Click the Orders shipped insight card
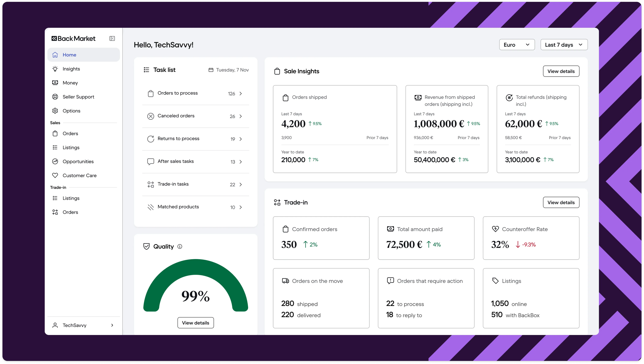This screenshot has width=644, height=364. pos(335,129)
